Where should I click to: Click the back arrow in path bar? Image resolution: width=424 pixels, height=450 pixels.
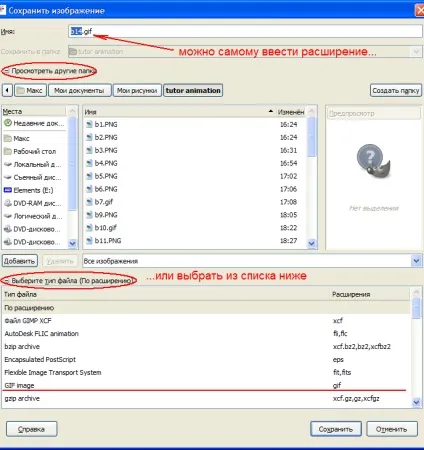coord(7,90)
